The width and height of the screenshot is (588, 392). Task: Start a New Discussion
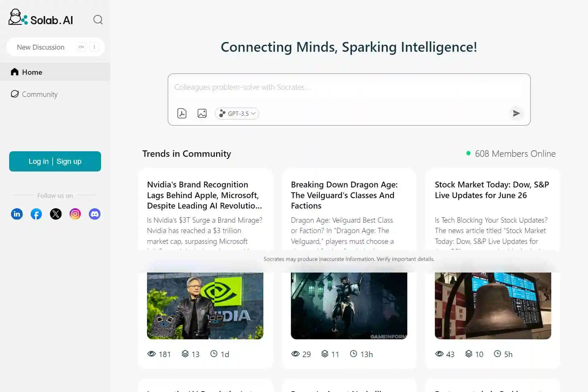[55, 47]
